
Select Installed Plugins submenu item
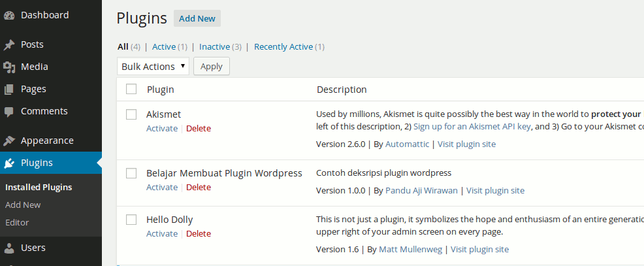39,187
